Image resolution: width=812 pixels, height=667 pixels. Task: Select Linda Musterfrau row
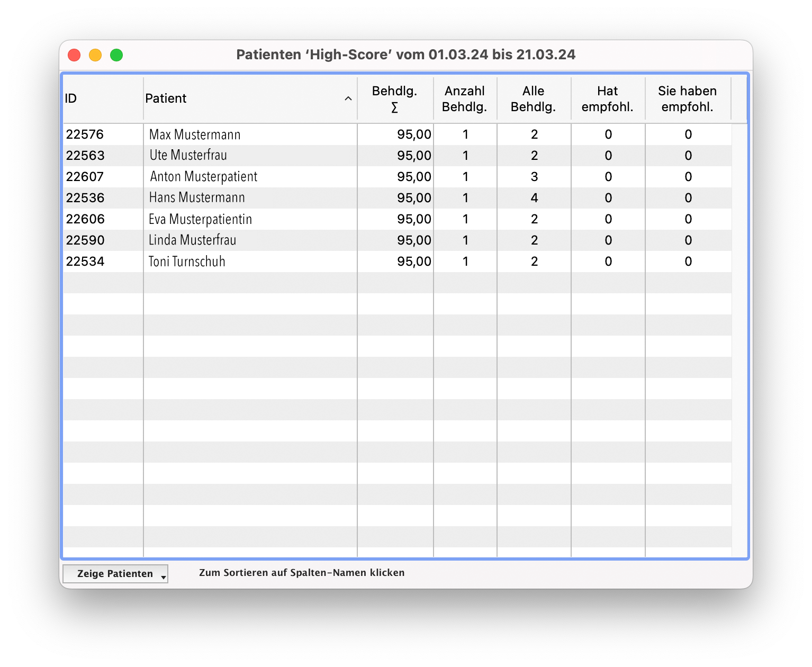coord(192,240)
